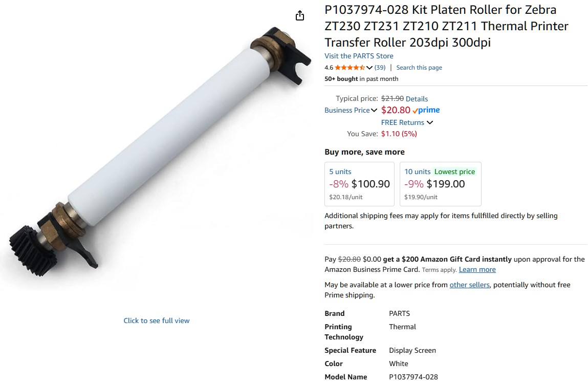588x384 pixels.
Task: Expand the FREE Returns chevron
Action: pos(430,122)
